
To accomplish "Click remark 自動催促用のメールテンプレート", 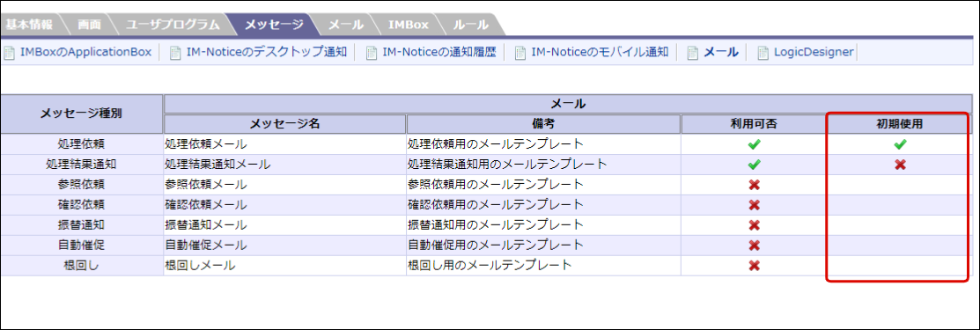I will [496, 245].
